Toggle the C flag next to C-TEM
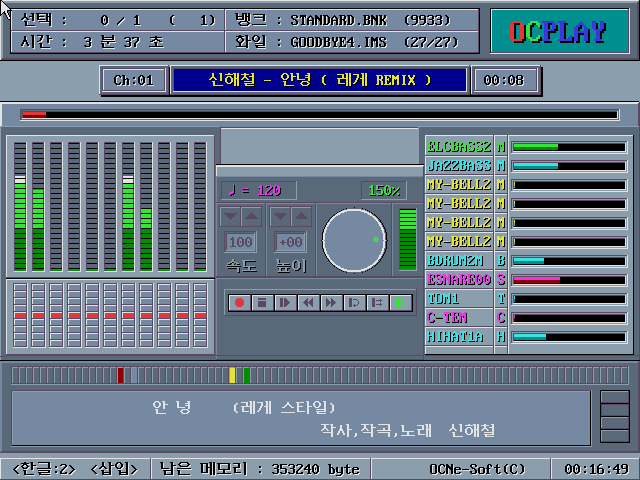The image size is (640, 480). pyautogui.click(x=501, y=318)
